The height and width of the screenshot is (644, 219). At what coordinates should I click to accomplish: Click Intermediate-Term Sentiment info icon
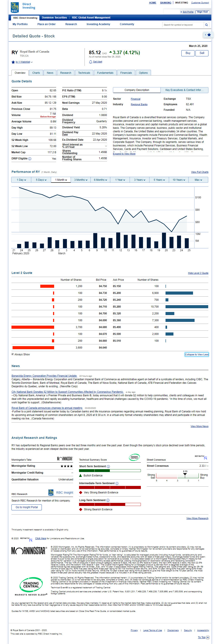tap(117, 483)
